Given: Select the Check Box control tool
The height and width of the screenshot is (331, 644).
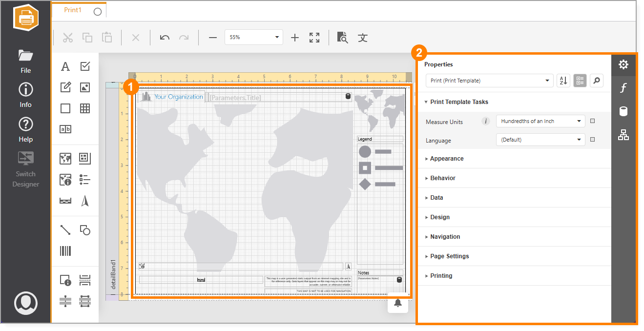Looking at the screenshot, I should pos(85,66).
